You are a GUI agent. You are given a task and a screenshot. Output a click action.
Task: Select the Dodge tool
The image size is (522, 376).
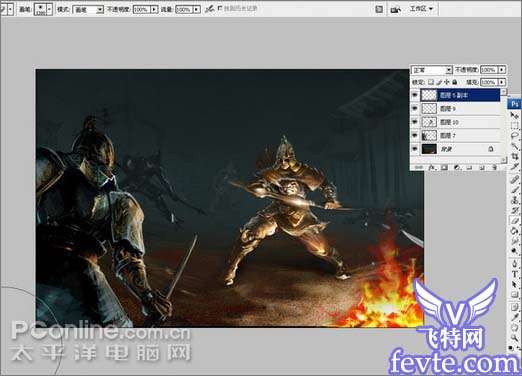(515, 251)
